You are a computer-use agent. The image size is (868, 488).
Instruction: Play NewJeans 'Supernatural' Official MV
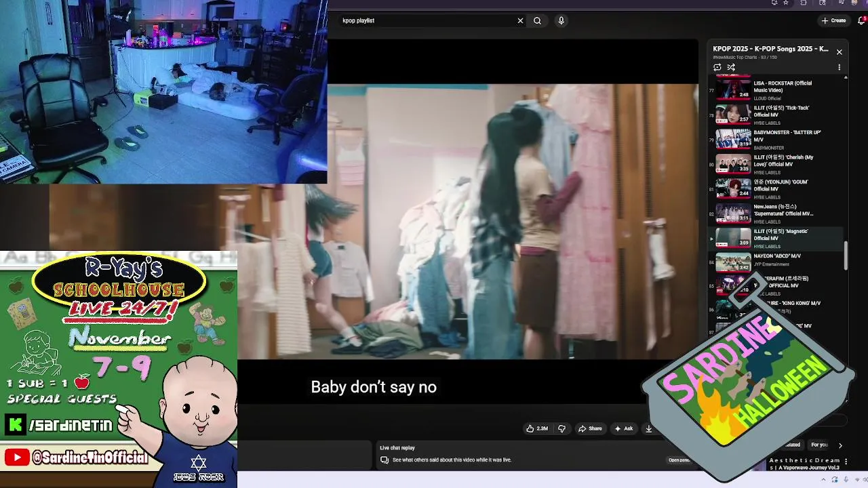coord(776,213)
